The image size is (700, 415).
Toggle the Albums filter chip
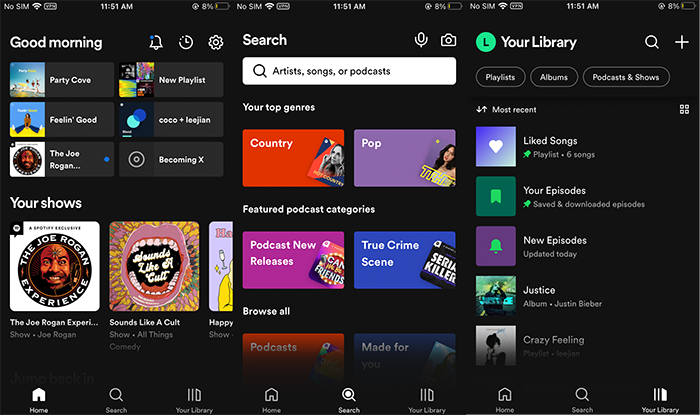coord(554,77)
